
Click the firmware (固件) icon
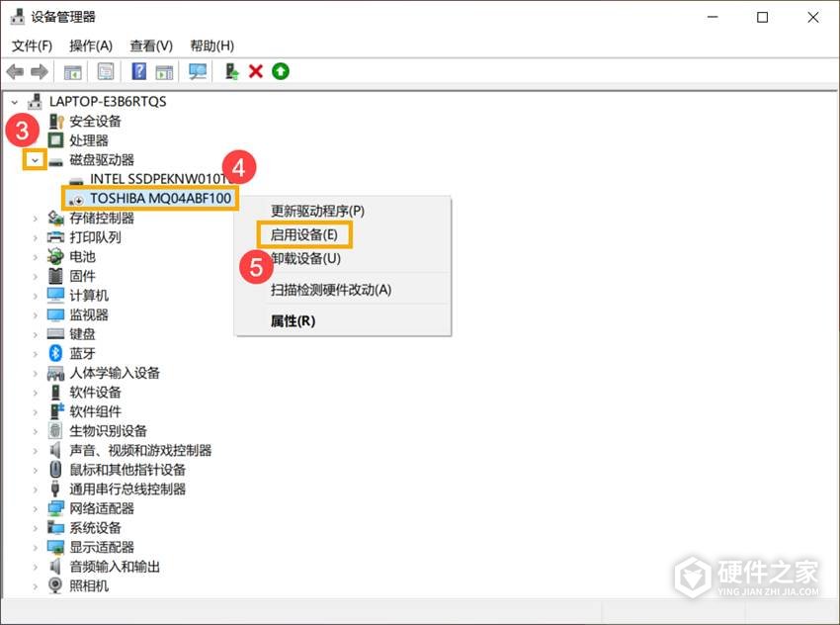(55, 276)
